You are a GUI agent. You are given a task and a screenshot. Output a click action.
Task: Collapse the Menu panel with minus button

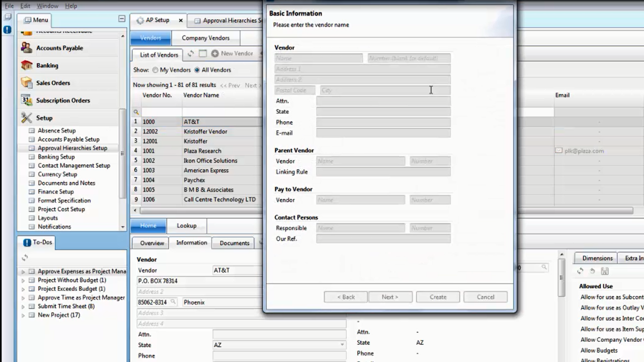click(121, 19)
